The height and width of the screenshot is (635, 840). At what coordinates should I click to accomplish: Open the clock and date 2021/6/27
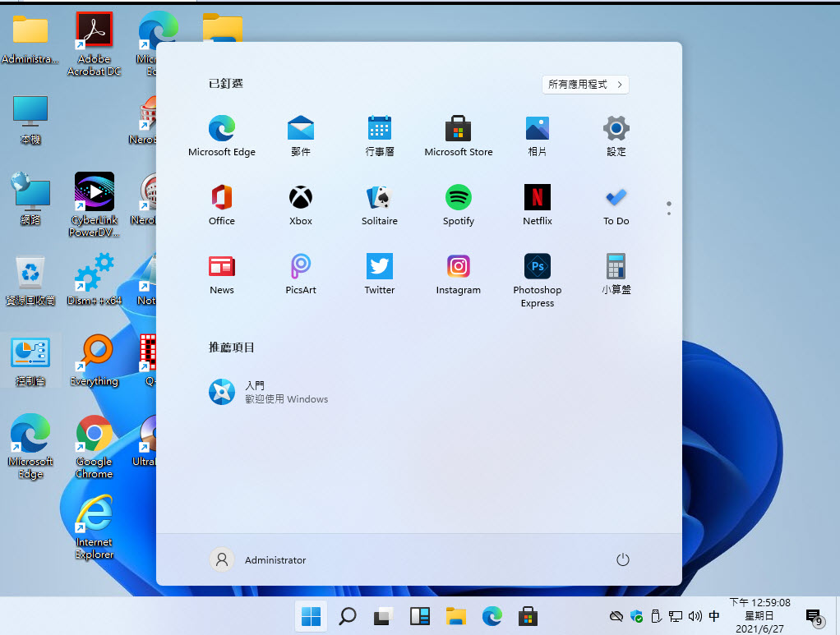(x=759, y=616)
